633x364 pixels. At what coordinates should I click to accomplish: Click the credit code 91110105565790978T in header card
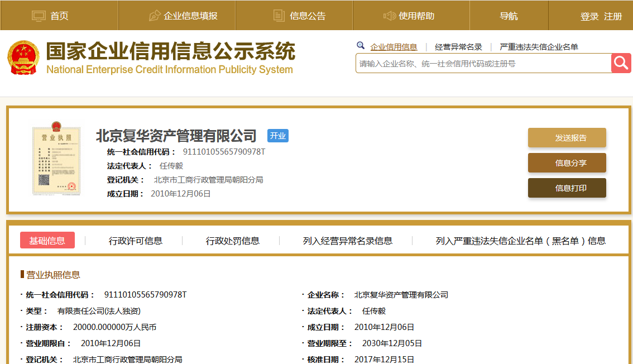224,152
